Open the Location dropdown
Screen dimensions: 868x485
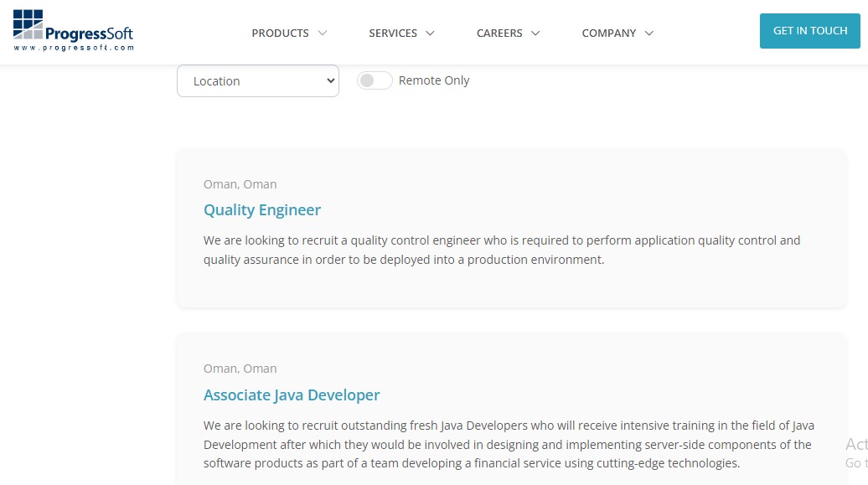point(258,80)
